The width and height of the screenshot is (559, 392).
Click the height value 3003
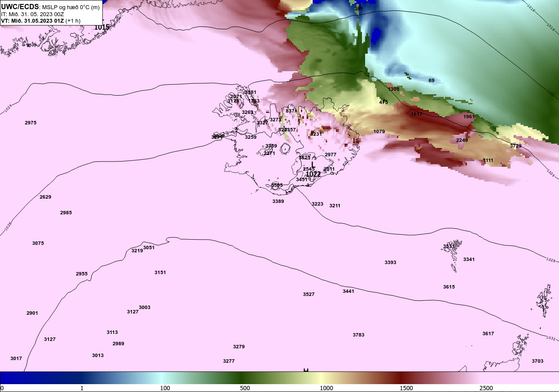(x=145, y=307)
